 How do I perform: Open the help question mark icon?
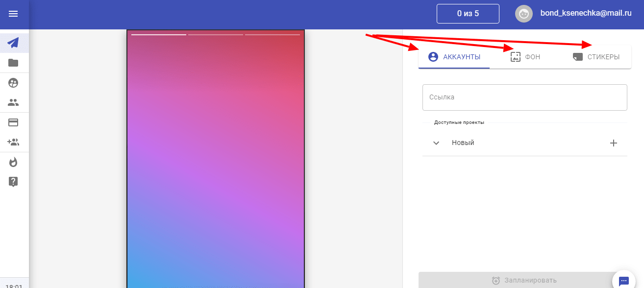(14, 182)
